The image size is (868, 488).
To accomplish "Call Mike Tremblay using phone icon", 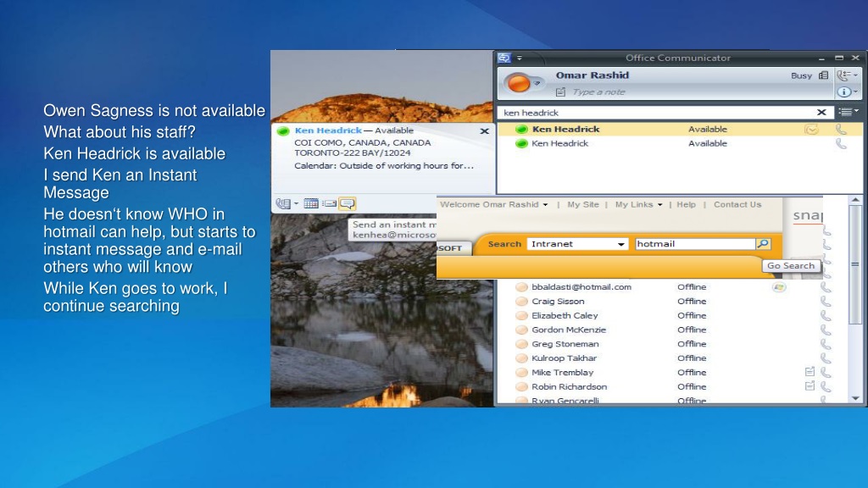I will (826, 373).
